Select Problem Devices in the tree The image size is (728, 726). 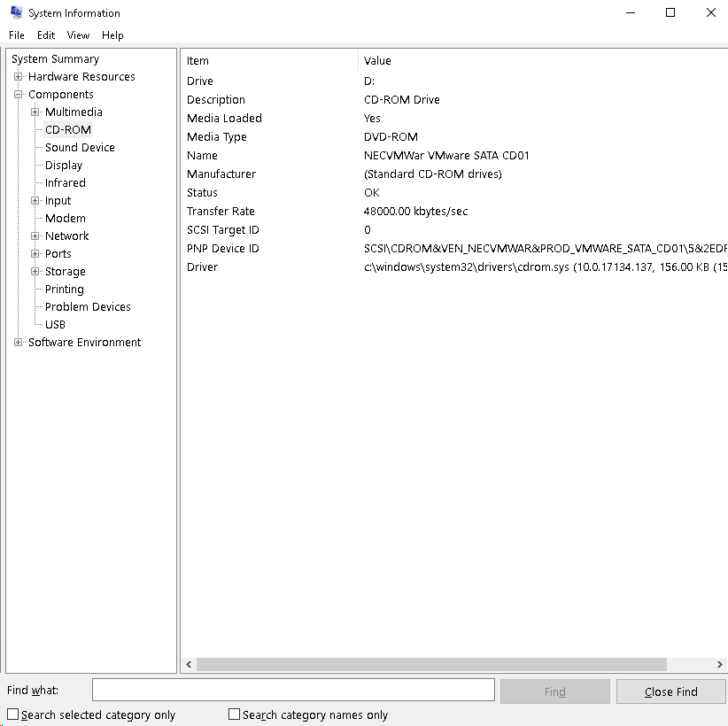pos(88,307)
